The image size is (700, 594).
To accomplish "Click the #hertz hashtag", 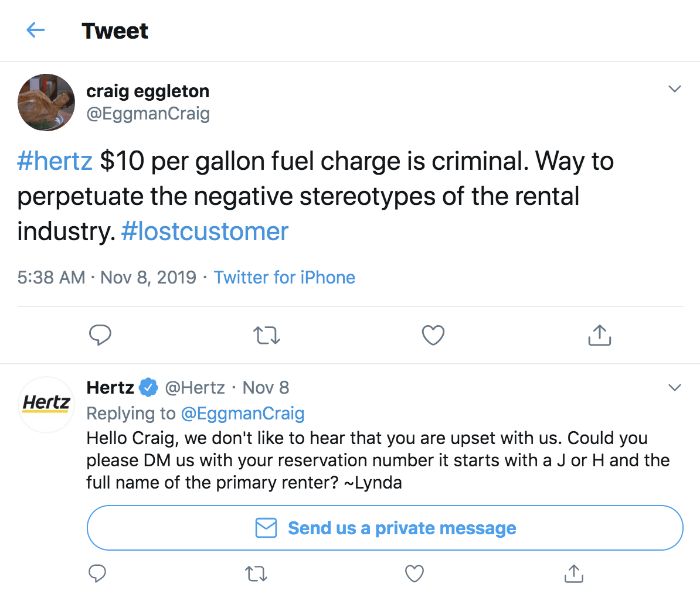I will (x=55, y=161).
